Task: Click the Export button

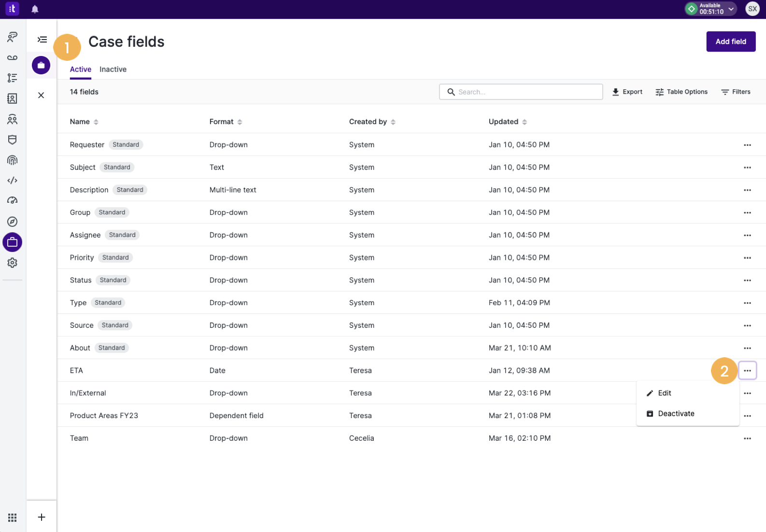Action: [627, 92]
